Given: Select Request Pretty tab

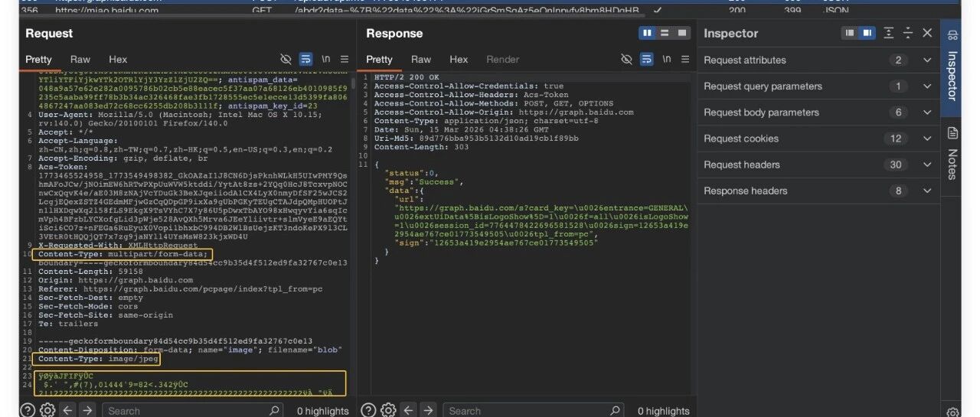Looking at the screenshot, I should (38, 59).
